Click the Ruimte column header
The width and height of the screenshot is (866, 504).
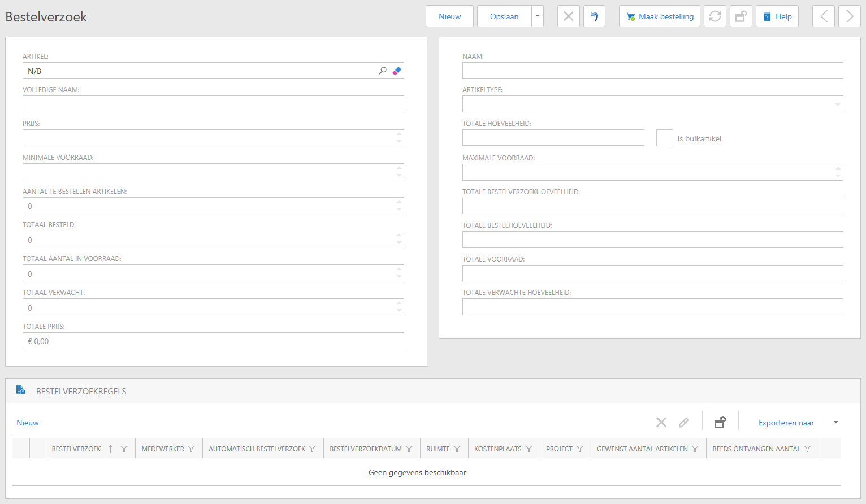[438, 449]
